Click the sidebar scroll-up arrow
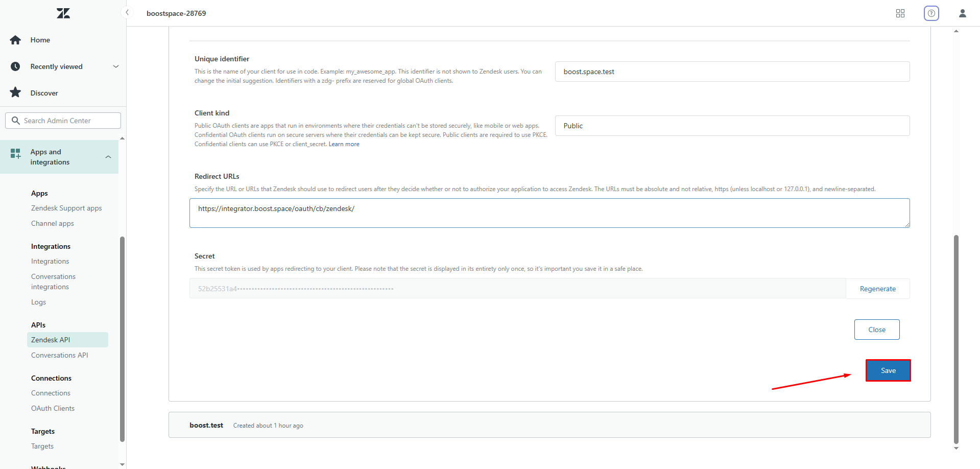The width and height of the screenshot is (980, 469). [122, 138]
